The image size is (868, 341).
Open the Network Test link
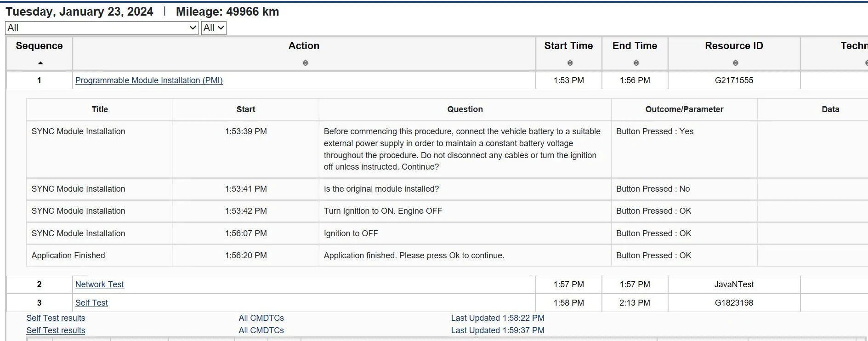point(99,284)
